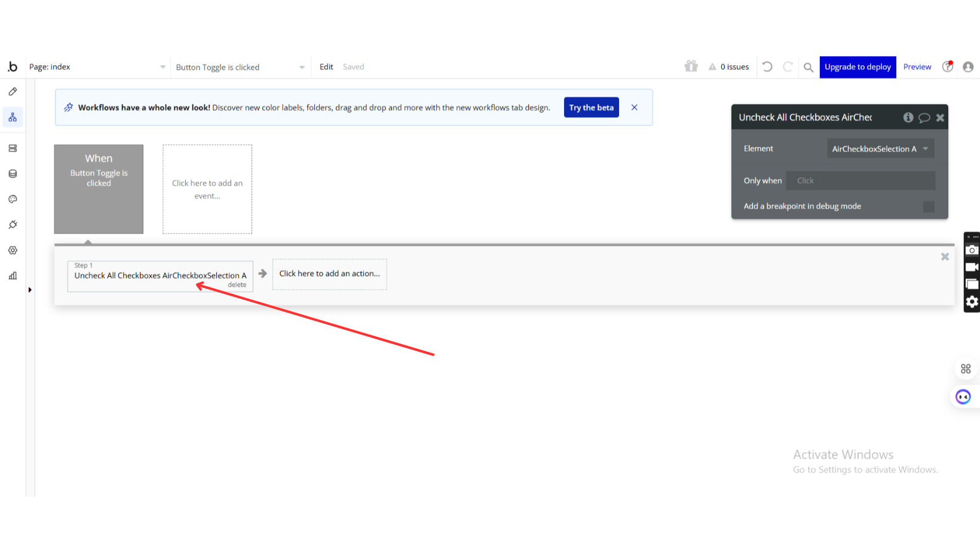This screenshot has height=552, width=980.
Task: Open the 0 issues checker
Action: pyautogui.click(x=728, y=67)
